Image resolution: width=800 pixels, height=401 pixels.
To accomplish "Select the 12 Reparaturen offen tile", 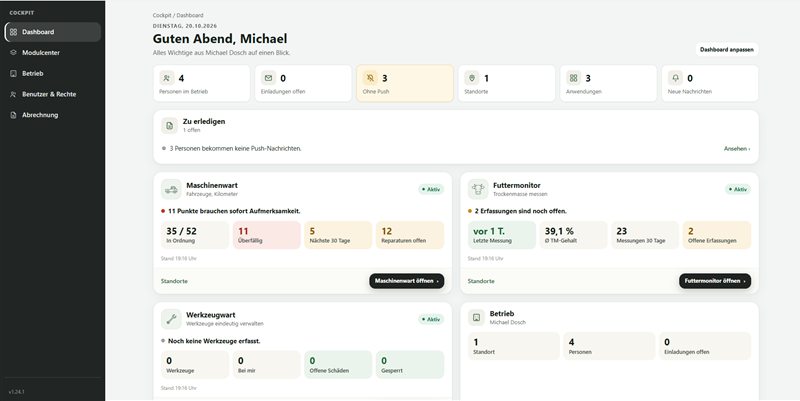I will (x=410, y=235).
